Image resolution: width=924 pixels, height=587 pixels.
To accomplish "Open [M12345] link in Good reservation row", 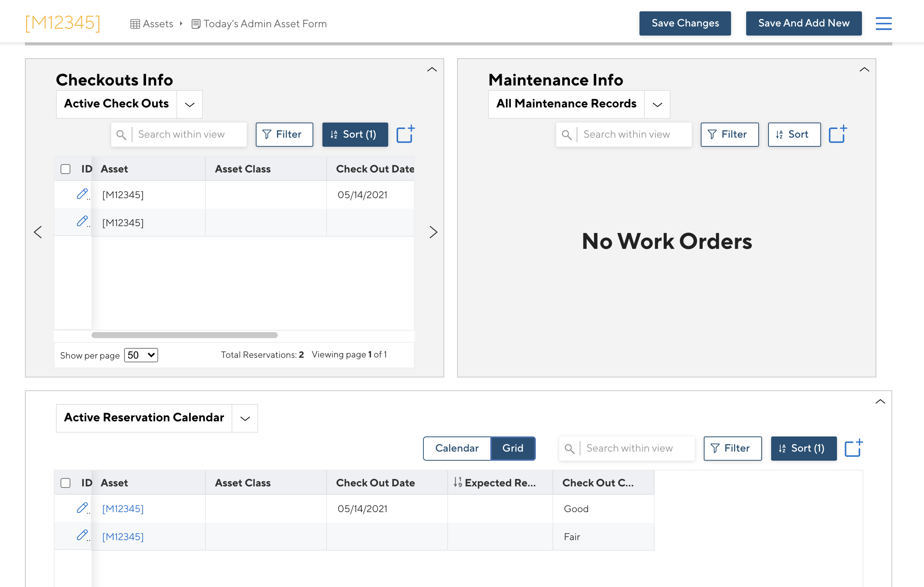I will 123,508.
